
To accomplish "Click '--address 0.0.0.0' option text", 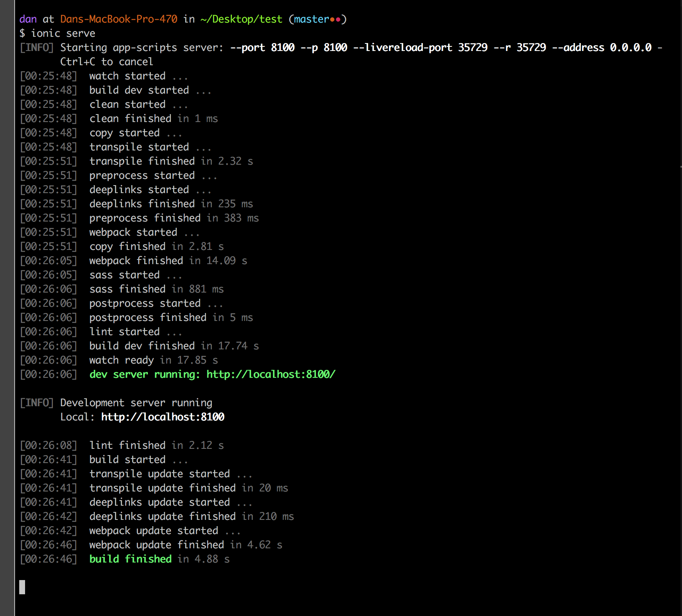I will tap(602, 48).
